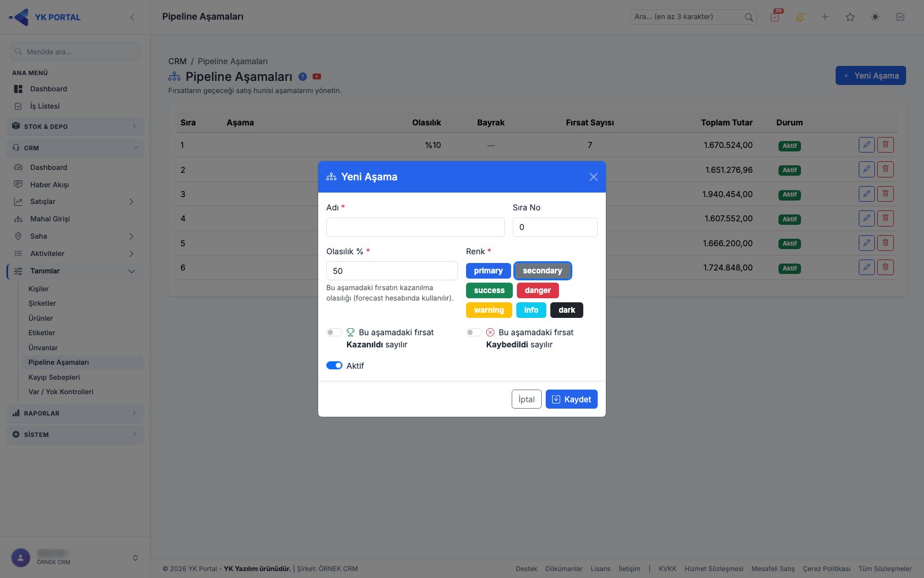Click the Kaydet button
The image size is (924, 578).
pos(572,399)
